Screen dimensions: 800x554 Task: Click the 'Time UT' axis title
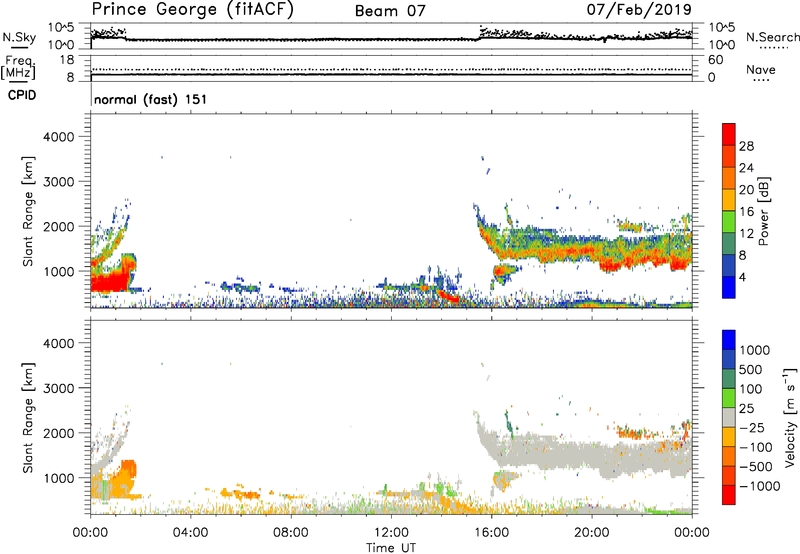pyautogui.click(x=391, y=547)
